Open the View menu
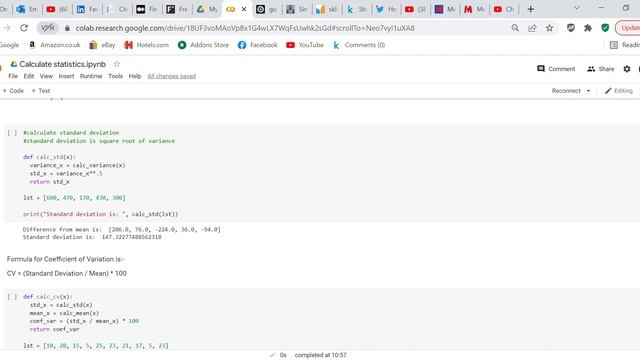Screen dimensions: 640x360 (x=46, y=76)
